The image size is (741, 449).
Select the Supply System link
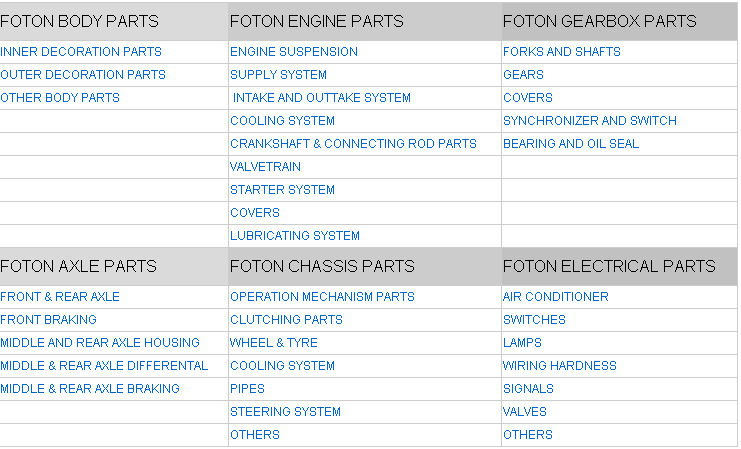click(x=278, y=75)
